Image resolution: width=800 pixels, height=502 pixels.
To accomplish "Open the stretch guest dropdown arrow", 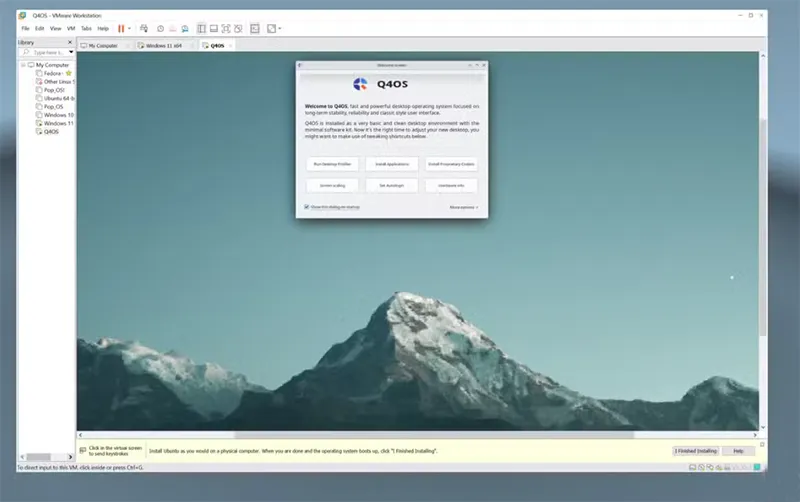I will click(280, 29).
